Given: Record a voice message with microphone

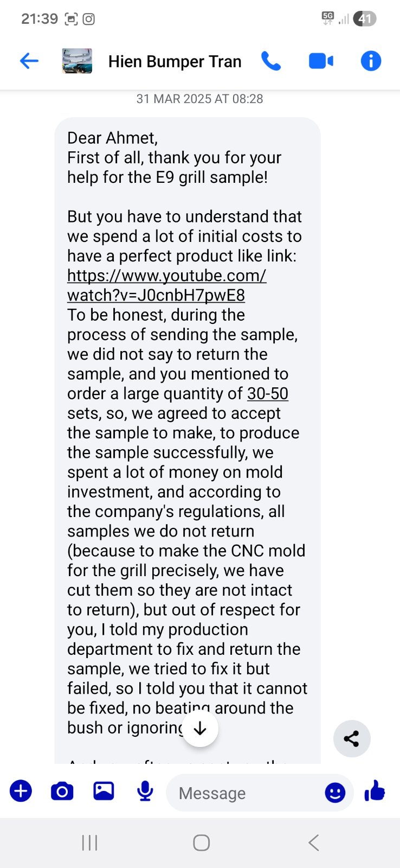Looking at the screenshot, I should [x=145, y=792].
